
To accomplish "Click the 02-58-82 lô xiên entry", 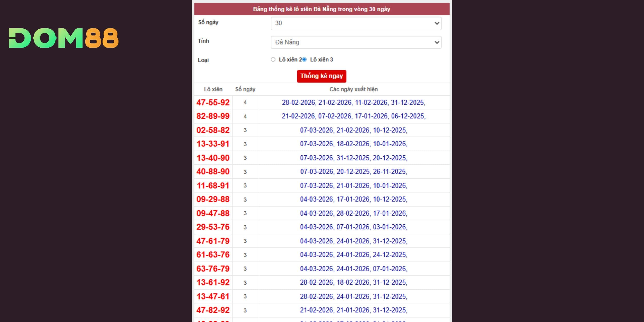I will click(x=213, y=130).
